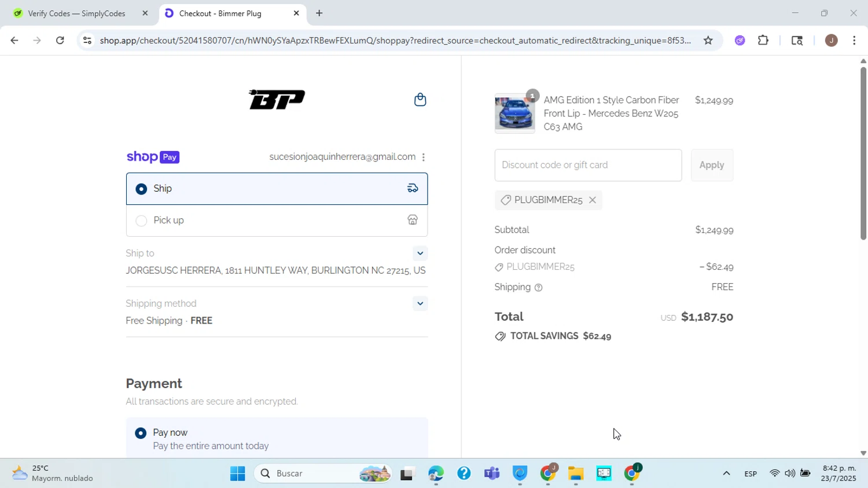Close the Checkout Bimmer Plug tab
The height and width of the screenshot is (488, 868).
pyautogui.click(x=296, y=13)
